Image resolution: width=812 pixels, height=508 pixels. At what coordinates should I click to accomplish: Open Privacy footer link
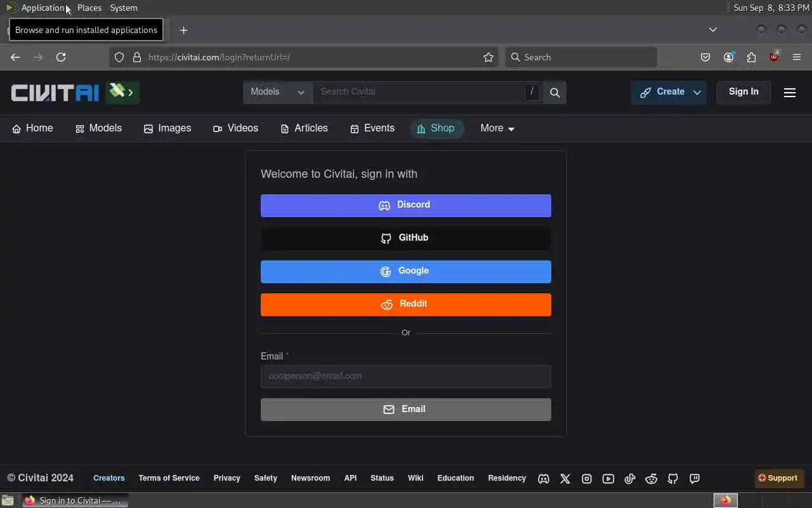226,478
